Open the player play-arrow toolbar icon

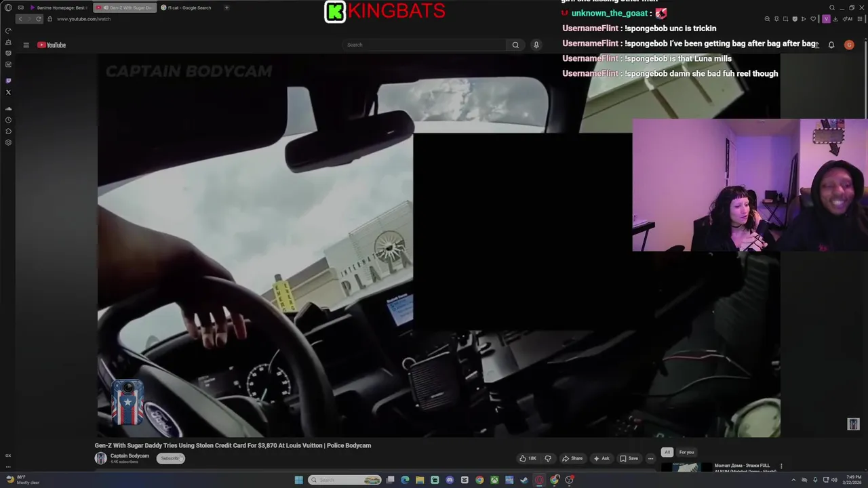[804, 19]
